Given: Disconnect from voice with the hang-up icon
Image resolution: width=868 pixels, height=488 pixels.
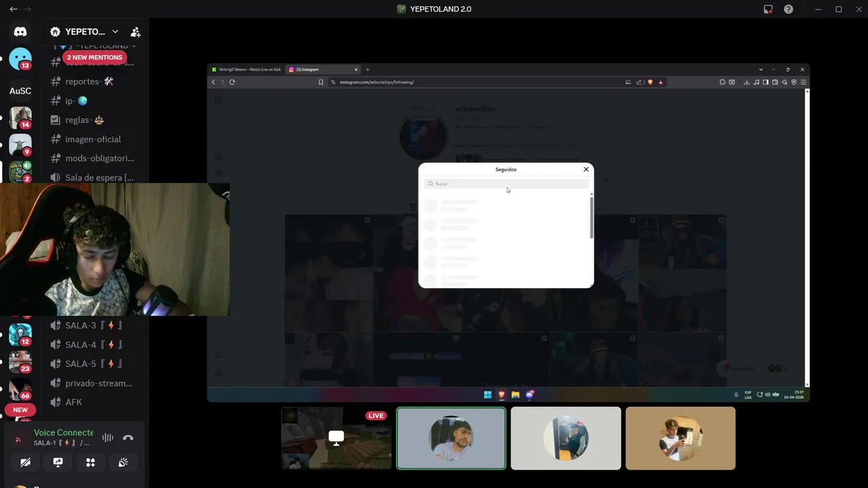Looking at the screenshot, I should pyautogui.click(x=128, y=438).
